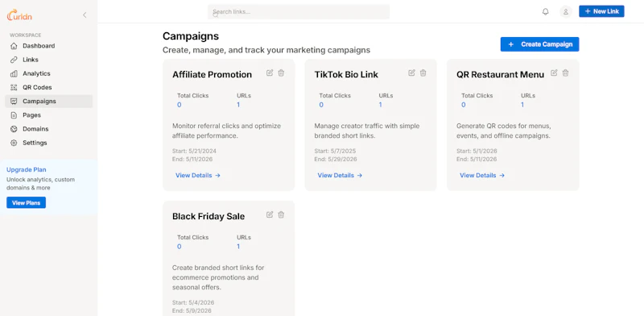Click the Campaigns sidebar icon
The image size is (644, 316).
[x=14, y=102]
